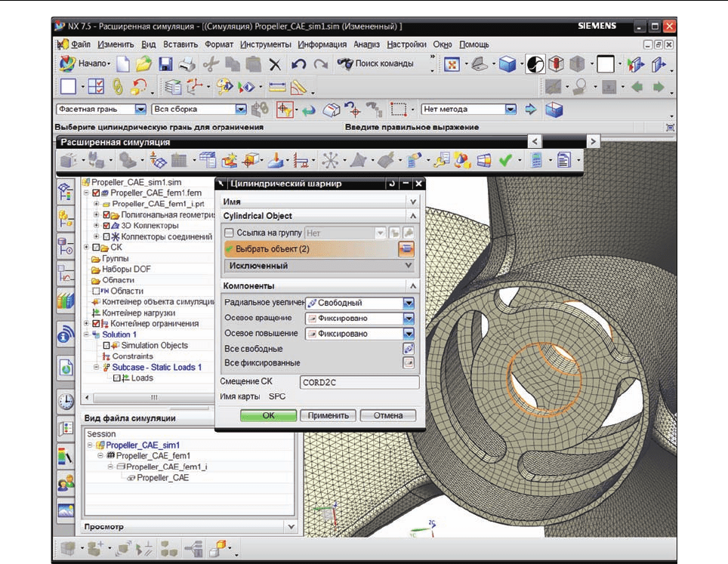Screen dimensions: 728x564
Task: Open the Файл menu
Action: [x=80, y=45]
